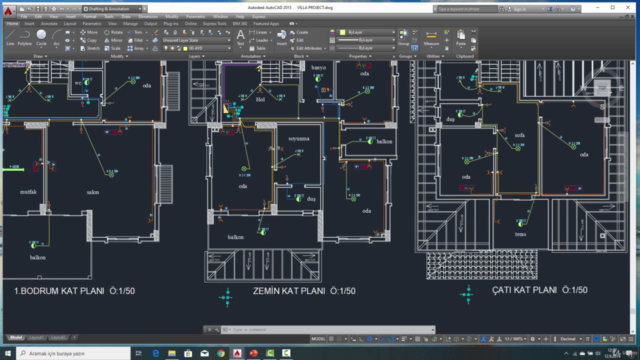Click the keyword search field
This screenshot has width=640, height=360.
pyautogui.click(x=467, y=9)
